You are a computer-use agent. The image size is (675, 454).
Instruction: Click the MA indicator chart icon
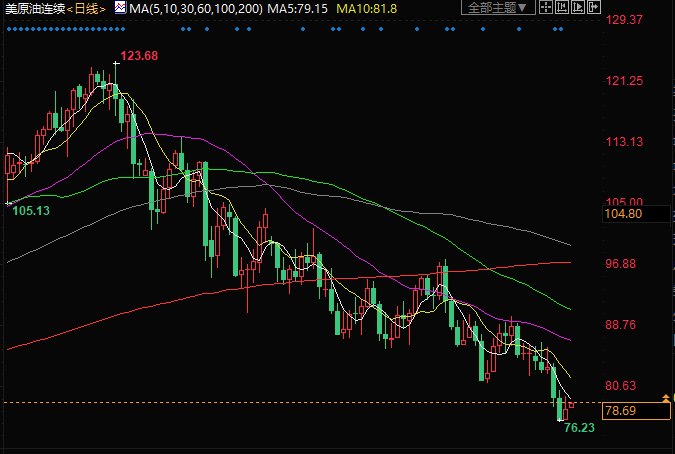click(x=120, y=8)
